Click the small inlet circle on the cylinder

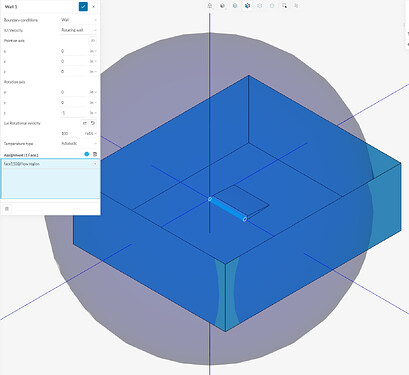pos(210,199)
